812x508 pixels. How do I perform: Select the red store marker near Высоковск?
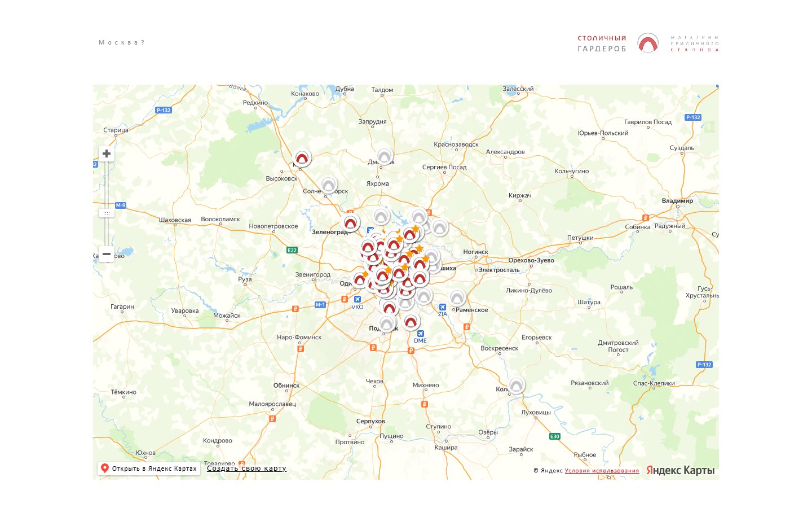[x=303, y=157]
